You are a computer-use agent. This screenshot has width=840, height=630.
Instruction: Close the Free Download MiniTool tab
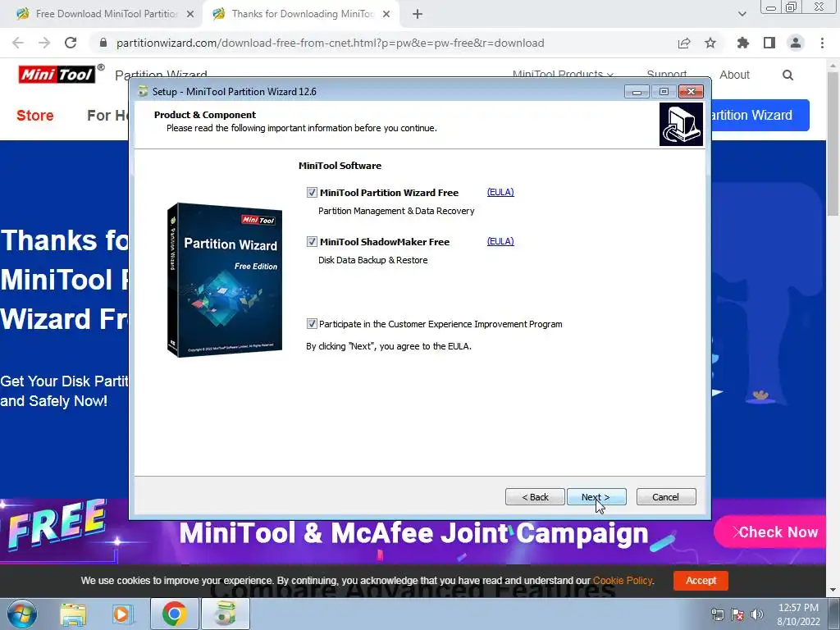(x=190, y=15)
